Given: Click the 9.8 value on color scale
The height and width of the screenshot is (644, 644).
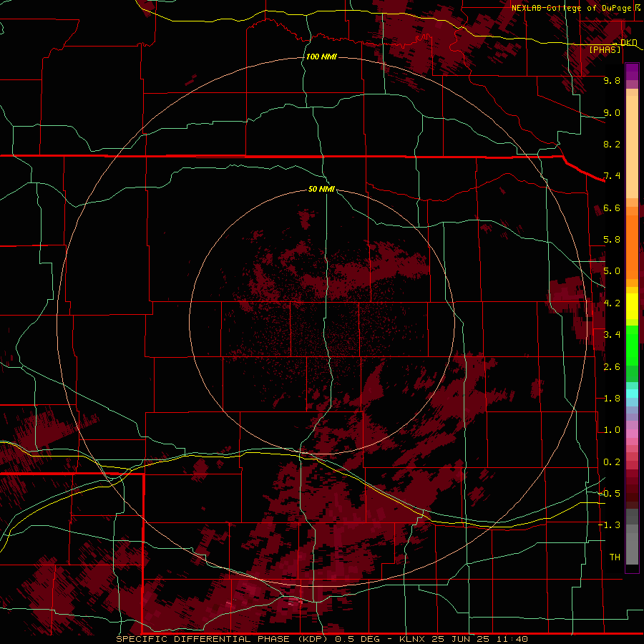Looking at the screenshot, I should 612,80.
